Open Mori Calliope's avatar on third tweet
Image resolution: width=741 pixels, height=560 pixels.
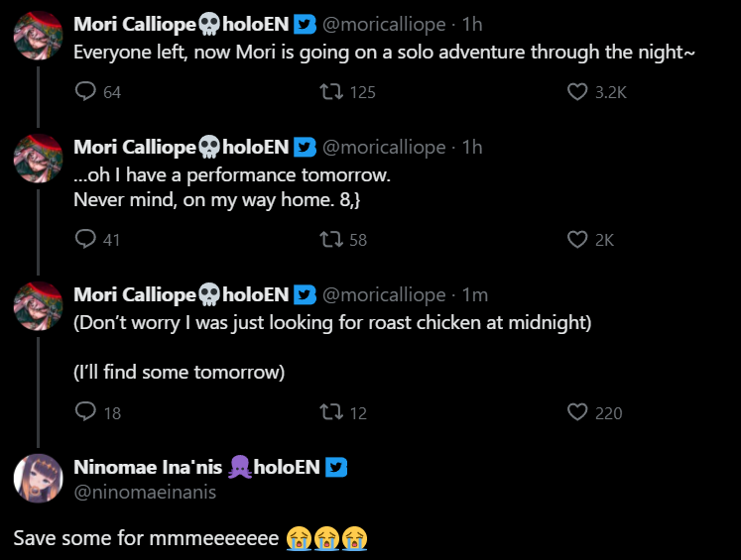point(39,306)
